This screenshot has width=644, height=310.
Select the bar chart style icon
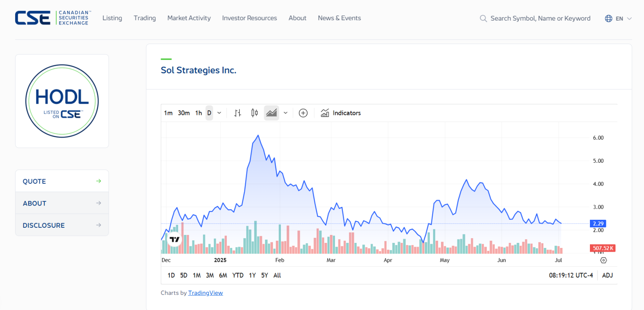pos(238,113)
